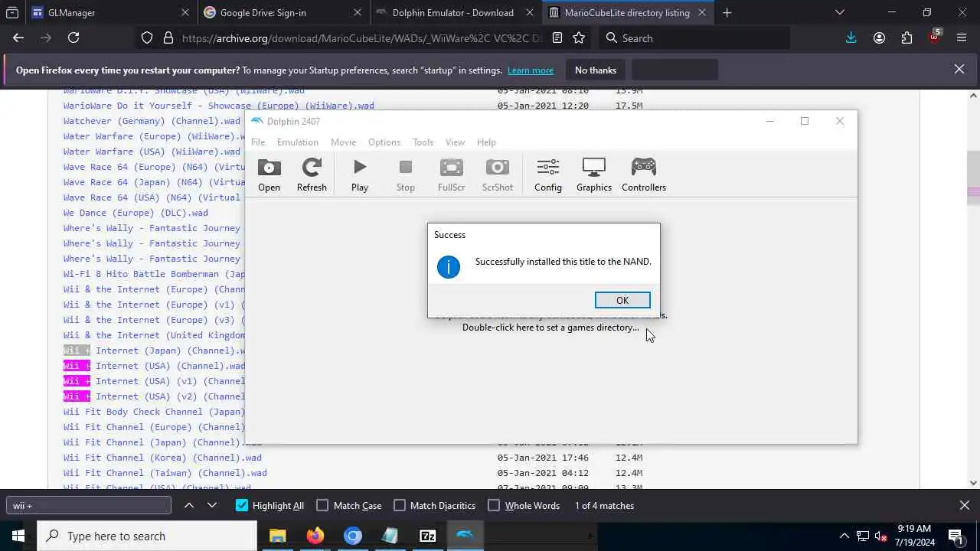The image size is (980, 551).
Task: Close the find bar
Action: [x=965, y=505]
